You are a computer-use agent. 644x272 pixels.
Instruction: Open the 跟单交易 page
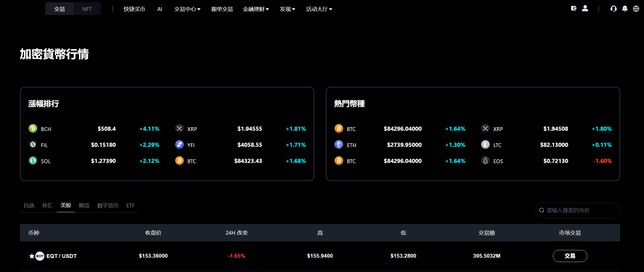(x=222, y=9)
